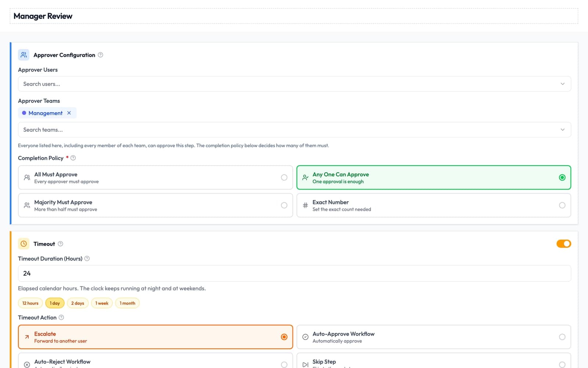Click the Auto-Approve Workflow checkmark icon

pyautogui.click(x=305, y=337)
